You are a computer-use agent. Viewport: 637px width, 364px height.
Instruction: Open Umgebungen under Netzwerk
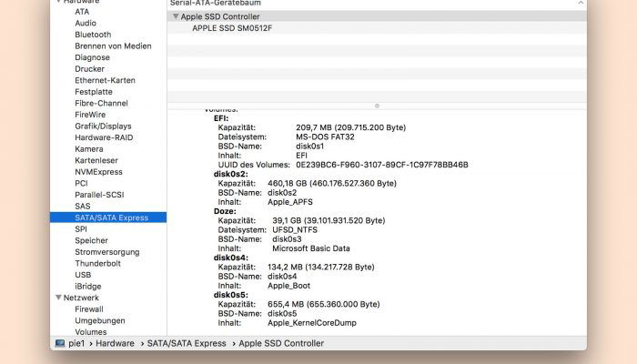(99, 320)
